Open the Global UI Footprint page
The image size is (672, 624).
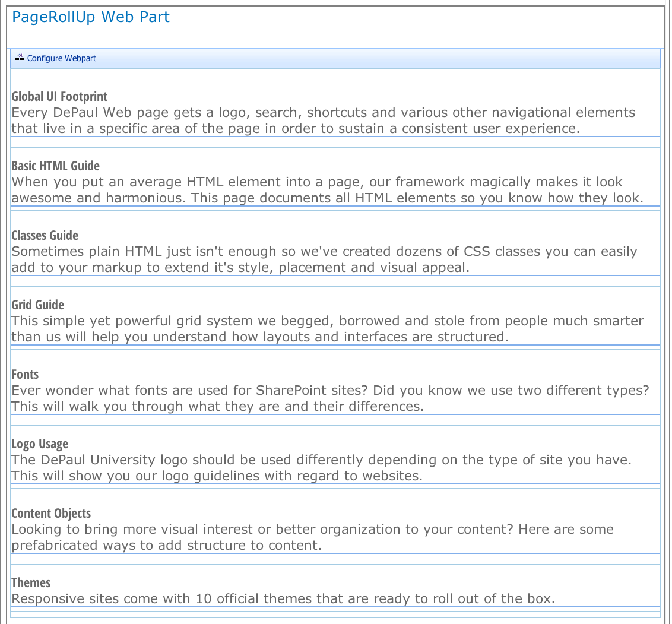point(59,96)
